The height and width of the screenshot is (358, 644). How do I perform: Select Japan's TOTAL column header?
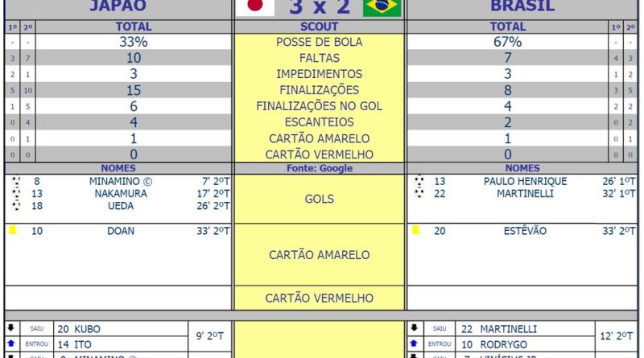pos(133,27)
